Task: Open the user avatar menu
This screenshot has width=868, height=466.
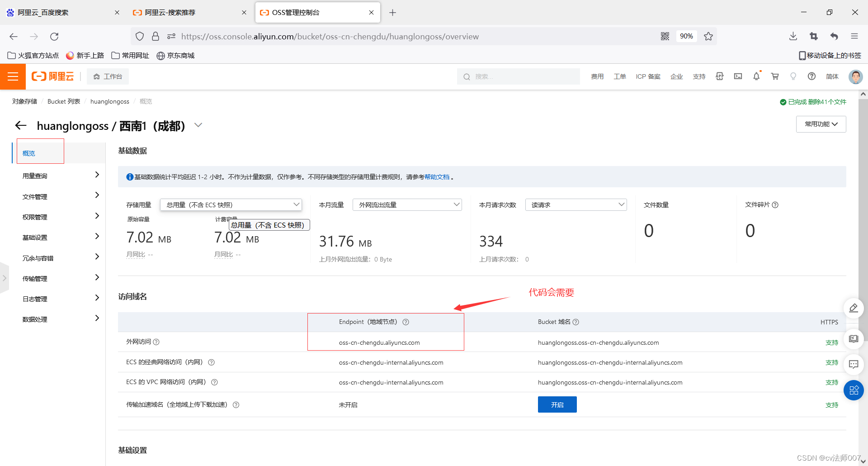Action: pyautogui.click(x=855, y=76)
